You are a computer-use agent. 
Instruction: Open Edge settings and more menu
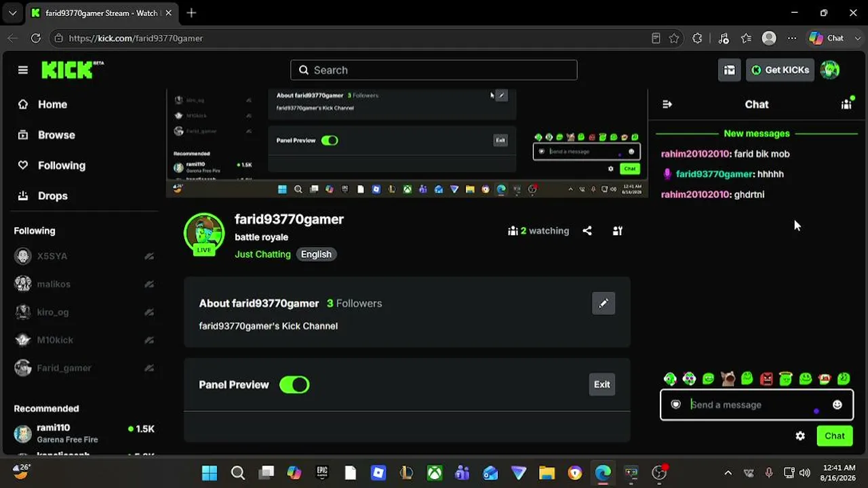[x=792, y=39]
